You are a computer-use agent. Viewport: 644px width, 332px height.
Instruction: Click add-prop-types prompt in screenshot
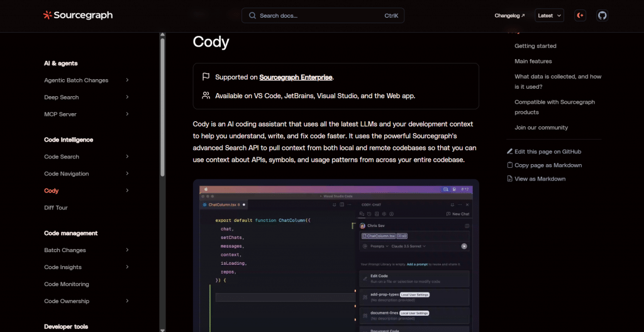pos(414,297)
